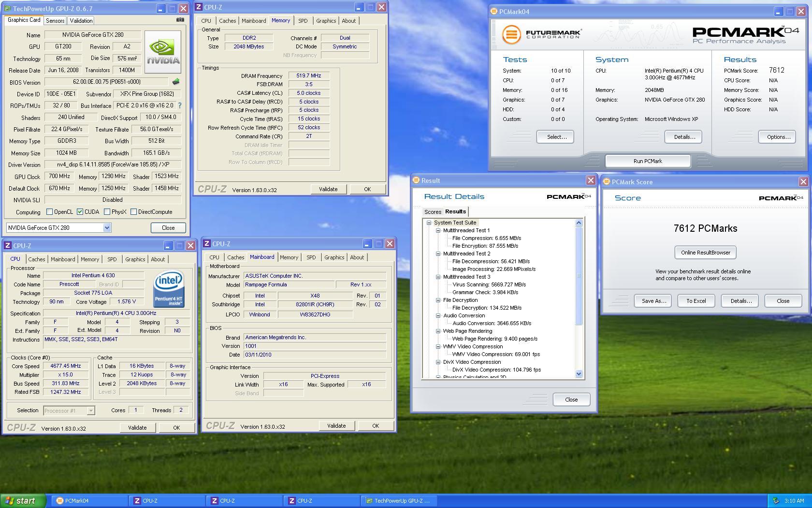
Task: Enable the PhysX checkbox
Action: [107, 212]
